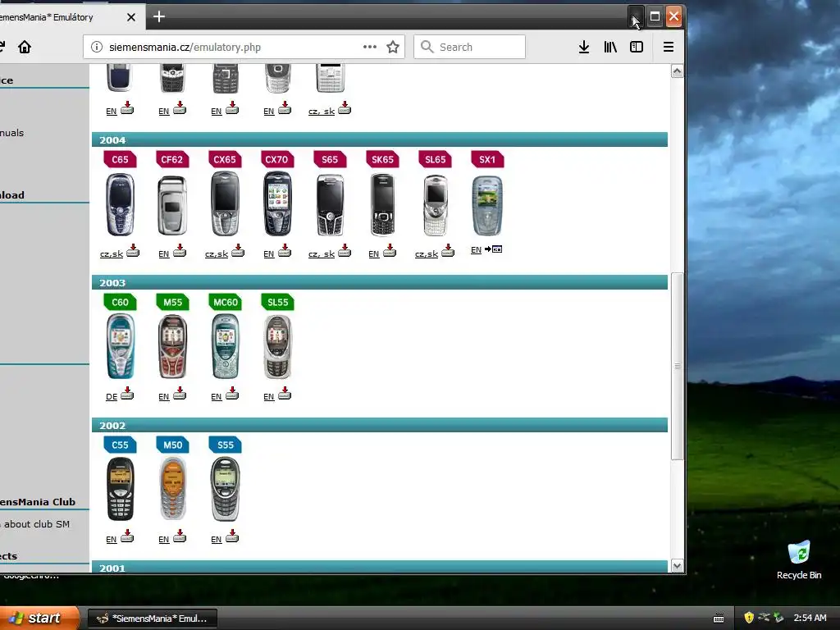Image resolution: width=840 pixels, height=630 pixels.
Task: Open the Firefox home page button
Action: (24, 47)
